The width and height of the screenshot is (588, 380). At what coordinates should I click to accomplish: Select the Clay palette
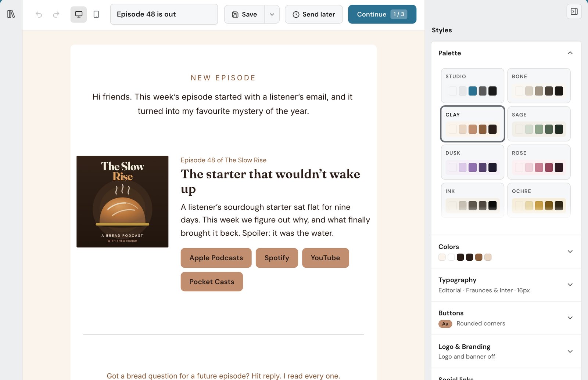[473, 124]
